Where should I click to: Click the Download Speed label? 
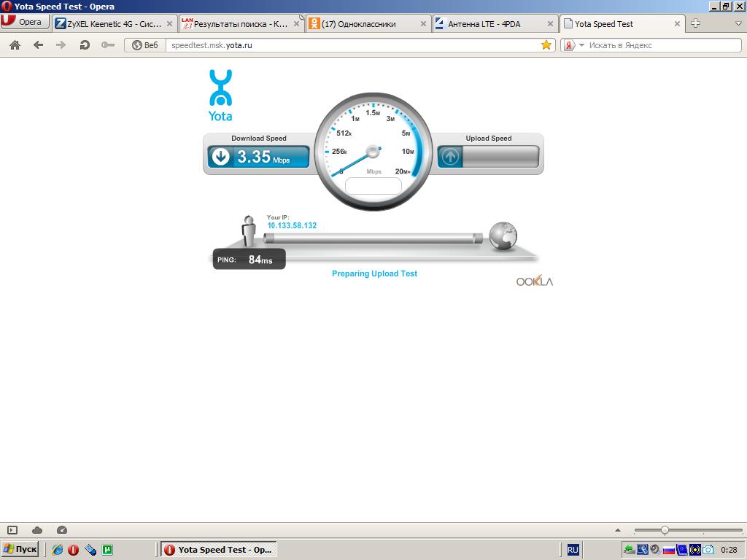(x=259, y=138)
